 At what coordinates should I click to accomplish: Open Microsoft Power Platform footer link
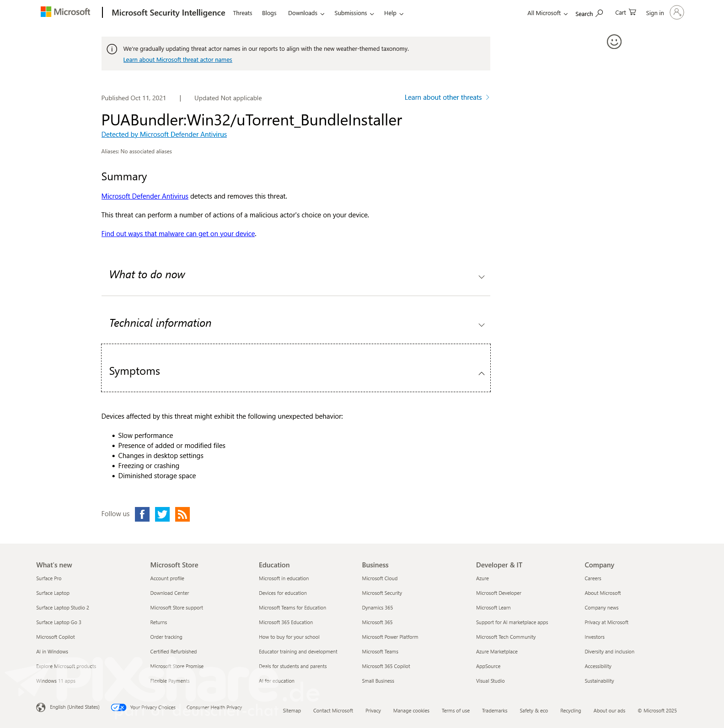[390, 637]
